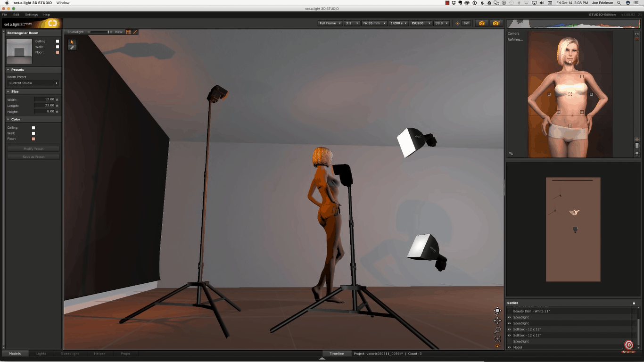
Task: Open the 3:2 aspect ratio dropdown
Action: point(352,23)
